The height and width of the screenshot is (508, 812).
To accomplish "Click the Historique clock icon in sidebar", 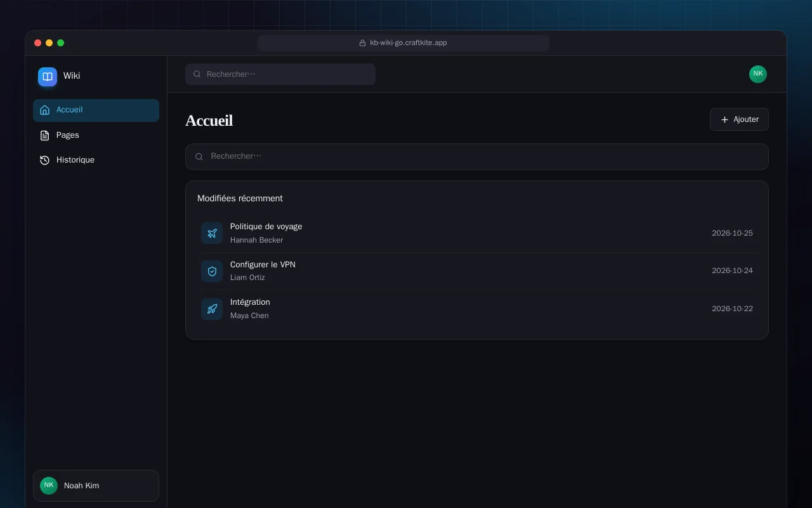I will tap(44, 160).
